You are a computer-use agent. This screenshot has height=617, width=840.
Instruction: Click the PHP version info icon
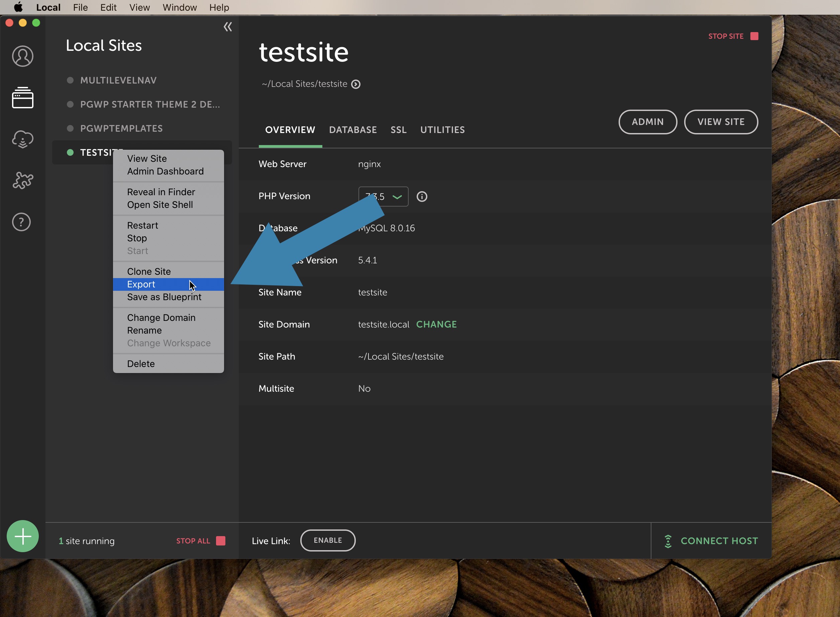click(422, 197)
